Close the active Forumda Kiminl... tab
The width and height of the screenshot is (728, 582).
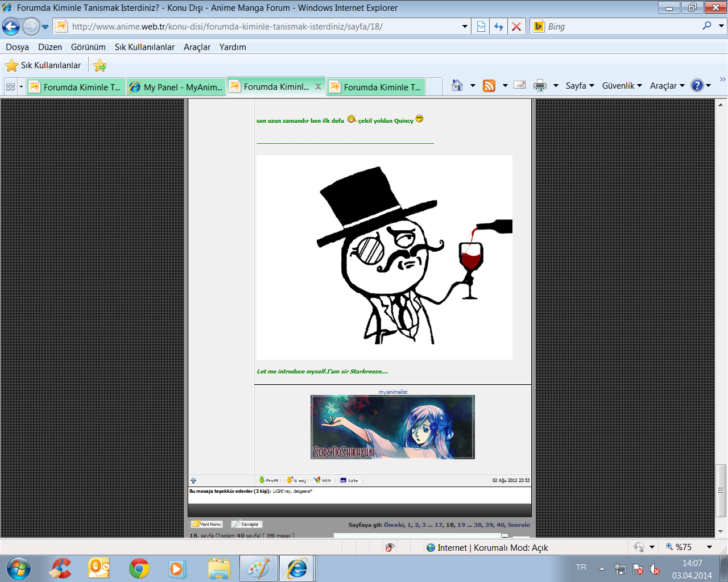[318, 86]
